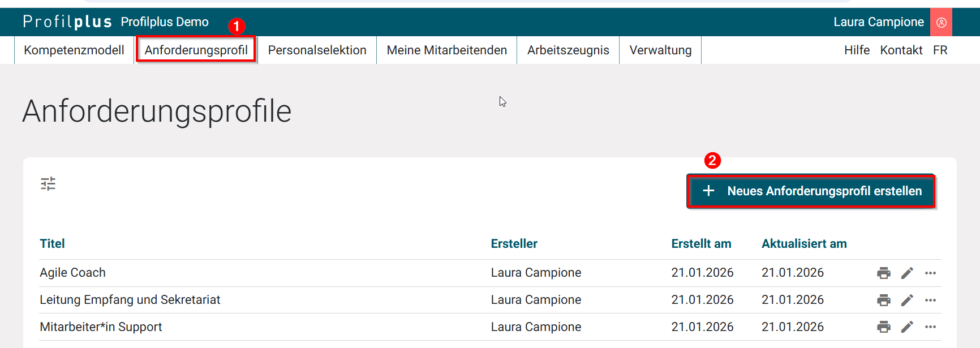Edit the Agile Coach profile
The height and width of the screenshot is (348, 980).
[x=908, y=273]
